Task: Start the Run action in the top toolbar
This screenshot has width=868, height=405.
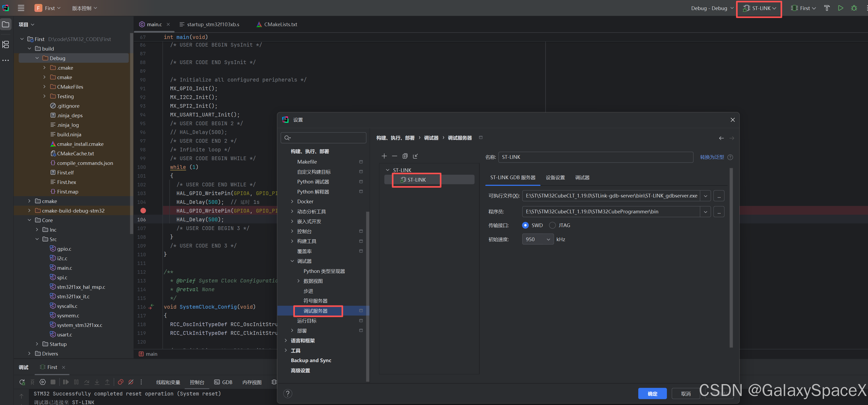Action: tap(840, 8)
